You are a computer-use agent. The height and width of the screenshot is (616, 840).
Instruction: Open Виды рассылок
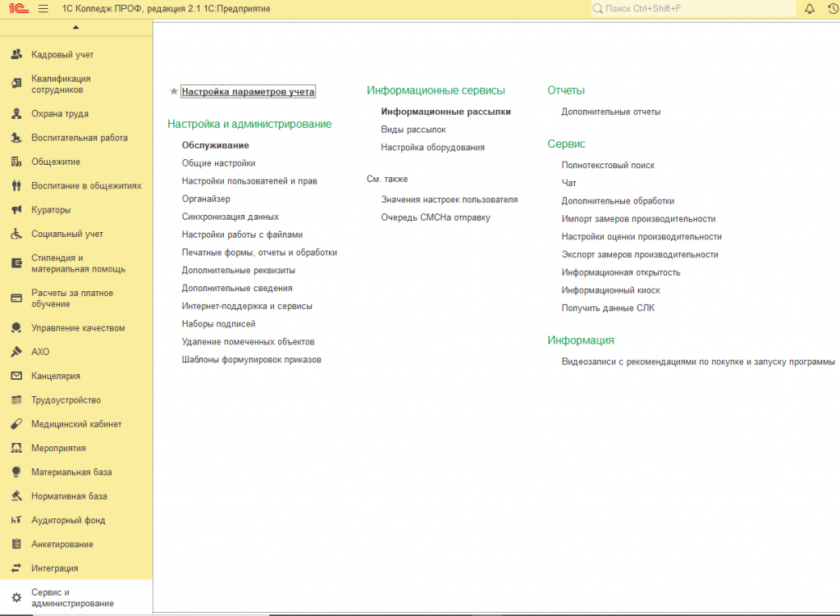(x=413, y=130)
